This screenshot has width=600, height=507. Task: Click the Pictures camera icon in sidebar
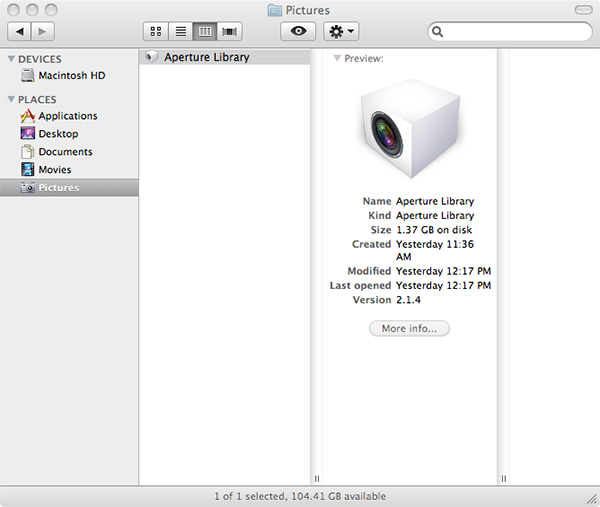pos(28,187)
